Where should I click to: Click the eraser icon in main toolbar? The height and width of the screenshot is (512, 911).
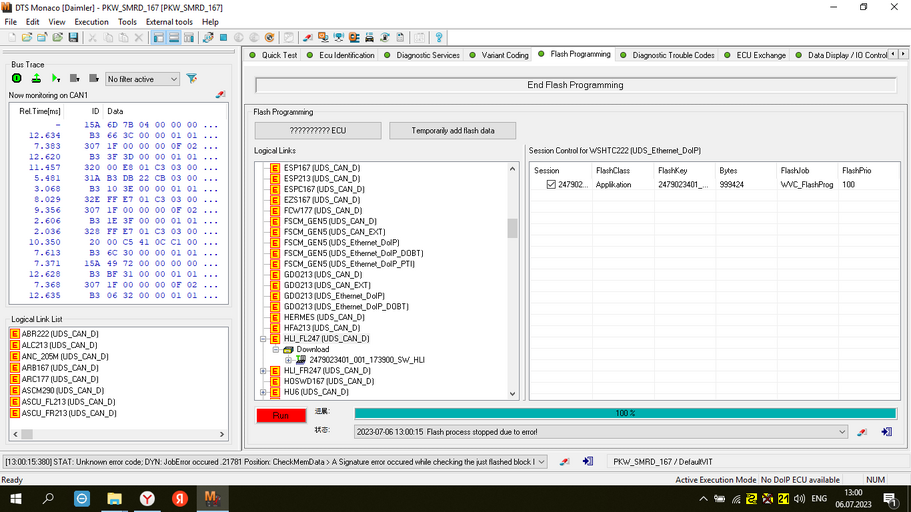click(x=307, y=38)
